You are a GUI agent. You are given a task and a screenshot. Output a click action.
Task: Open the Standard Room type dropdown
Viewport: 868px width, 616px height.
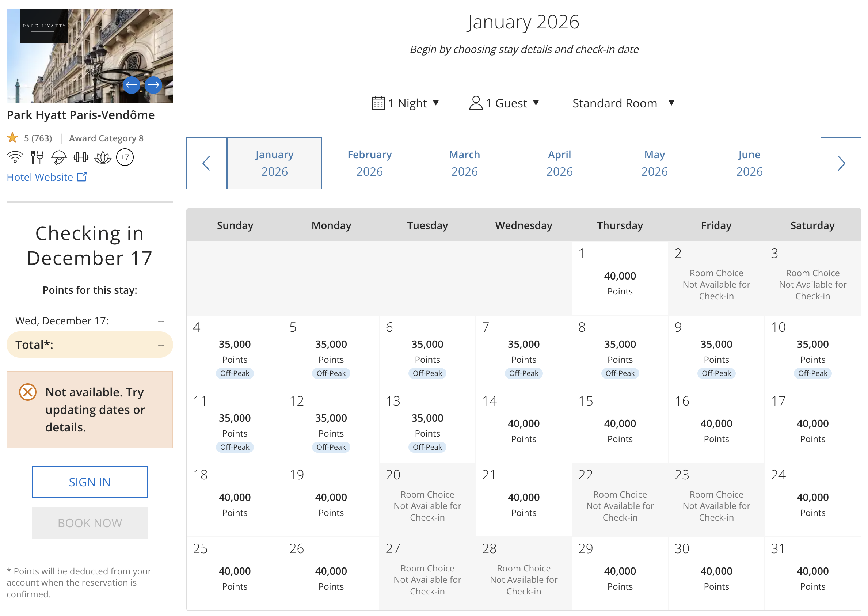tap(623, 103)
